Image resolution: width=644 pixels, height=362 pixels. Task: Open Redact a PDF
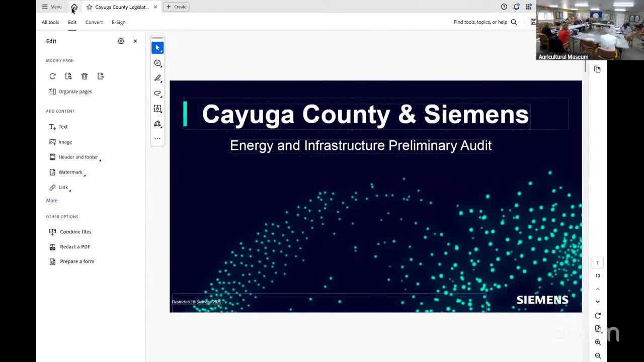tap(69, 247)
